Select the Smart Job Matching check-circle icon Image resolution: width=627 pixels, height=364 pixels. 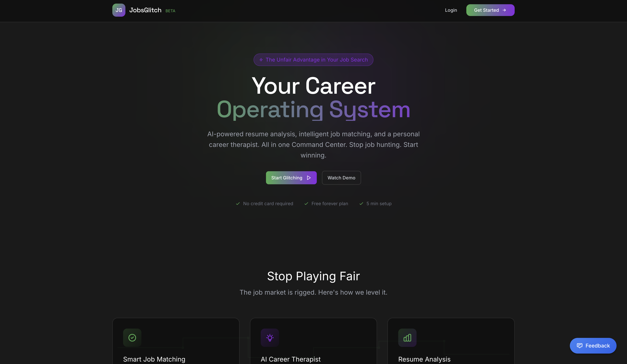[132, 338]
